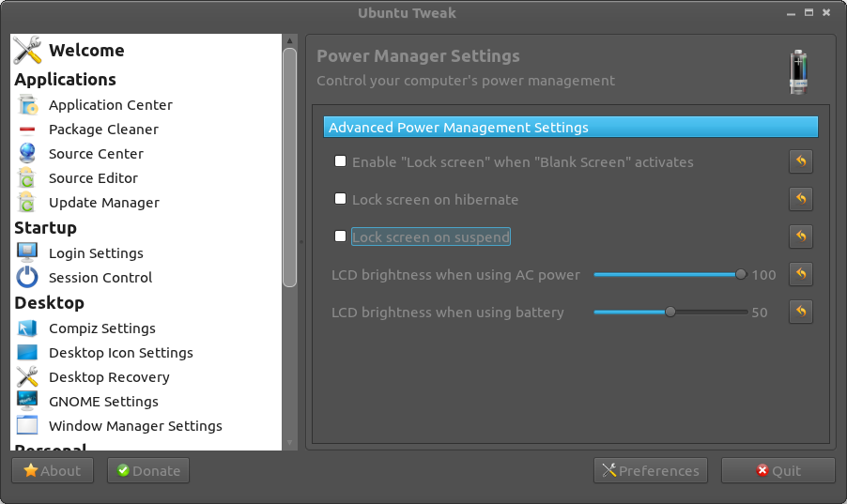Click the Startup category heading

(45, 228)
